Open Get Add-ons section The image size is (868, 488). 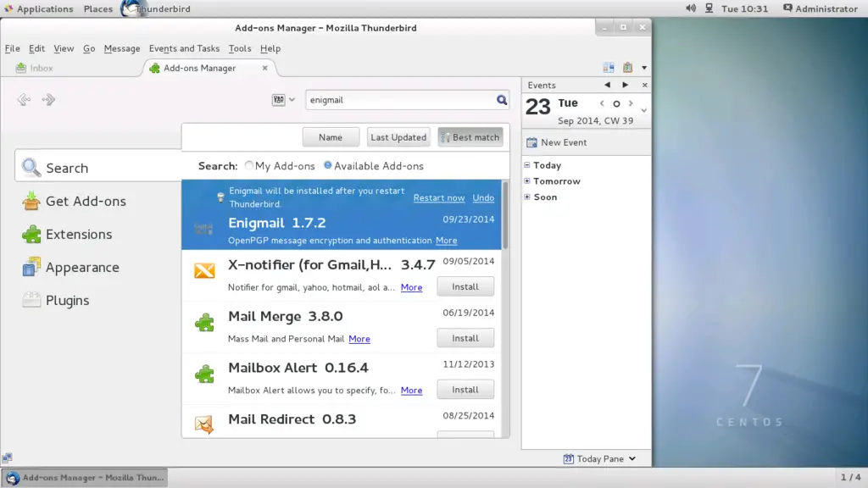pos(75,202)
